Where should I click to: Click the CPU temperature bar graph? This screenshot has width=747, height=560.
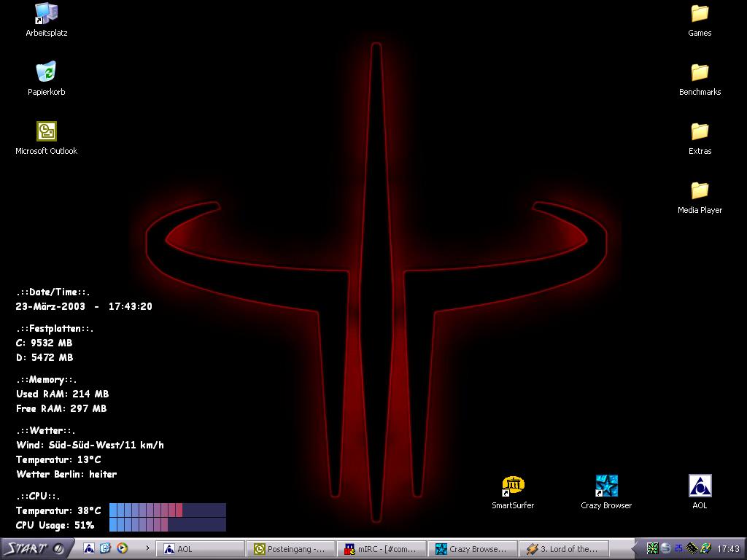(x=168, y=510)
